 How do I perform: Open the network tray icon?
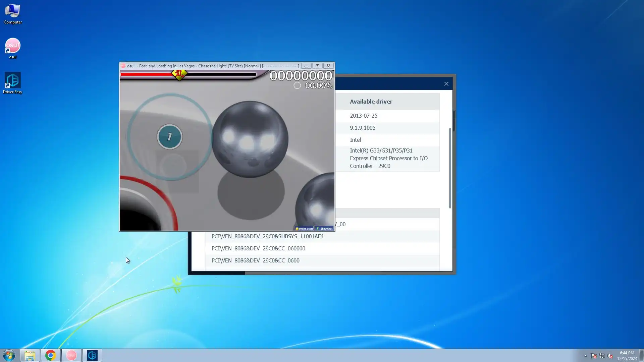coord(602,356)
